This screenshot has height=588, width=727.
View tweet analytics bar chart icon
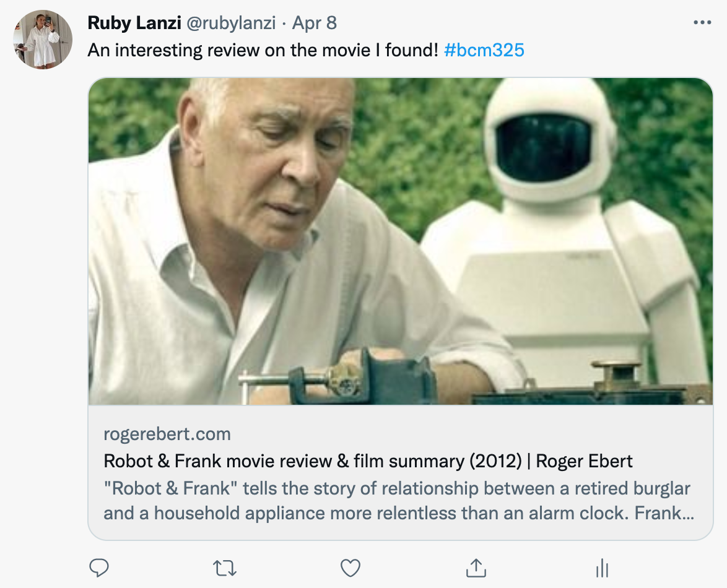[x=602, y=567]
